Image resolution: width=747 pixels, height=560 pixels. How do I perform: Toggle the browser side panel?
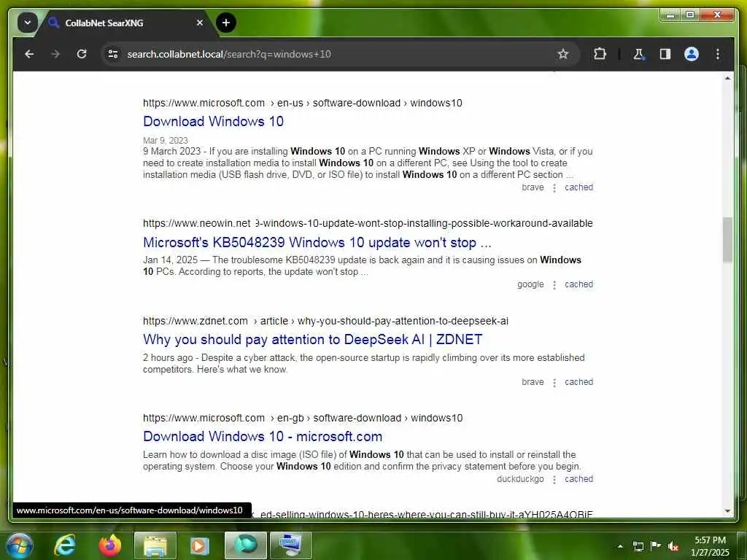[x=665, y=54]
